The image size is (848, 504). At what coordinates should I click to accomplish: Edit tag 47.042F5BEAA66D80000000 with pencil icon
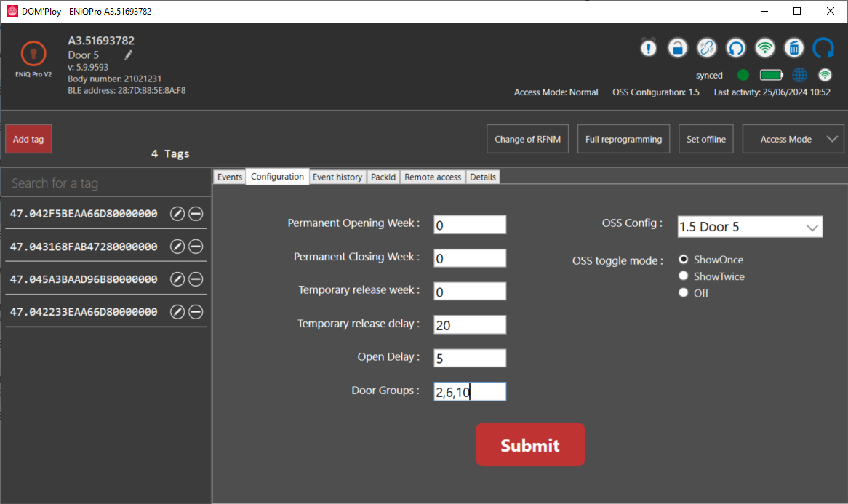point(177,214)
